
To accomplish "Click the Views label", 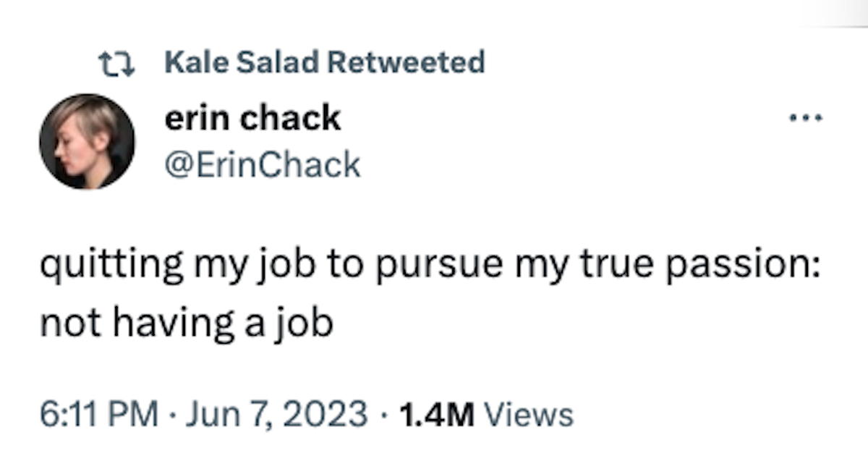I will click(x=527, y=415).
